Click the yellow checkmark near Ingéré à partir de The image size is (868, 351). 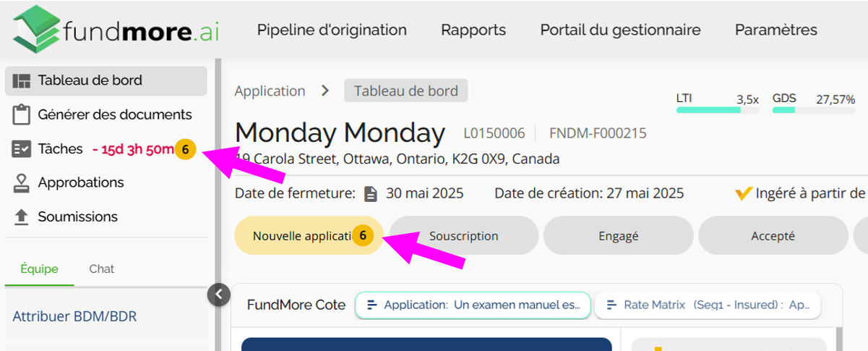coord(744,193)
